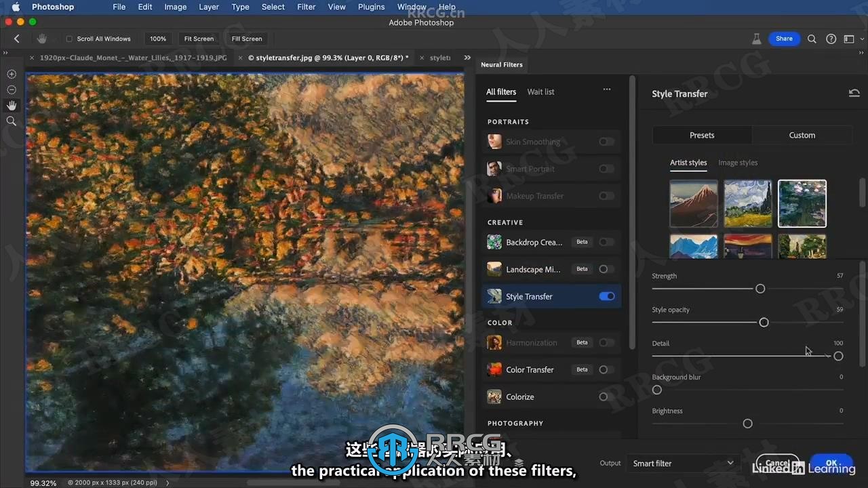Screen dimensions: 868x488
Task: Select the Presets tab
Action: pyautogui.click(x=702, y=135)
